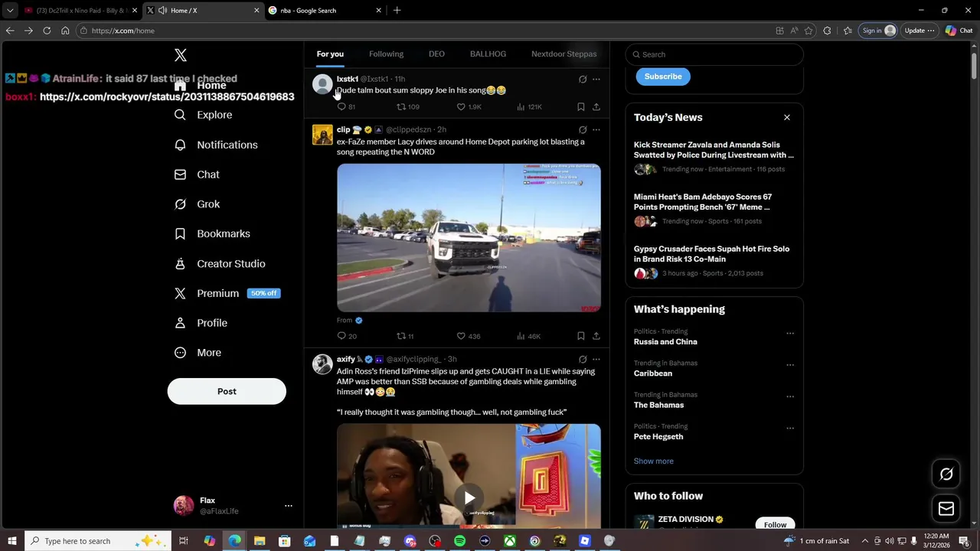This screenshot has width=980, height=551.
Task: Switch to the Following tab
Action: (x=386, y=54)
